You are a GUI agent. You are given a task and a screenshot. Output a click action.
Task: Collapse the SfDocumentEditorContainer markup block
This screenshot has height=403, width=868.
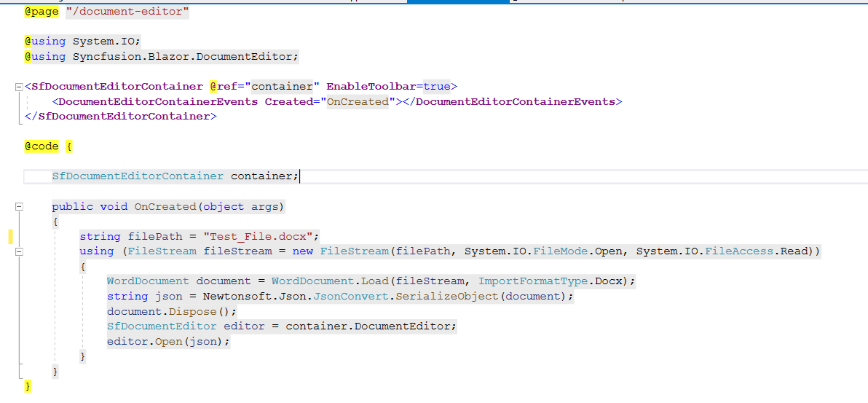pos(18,87)
